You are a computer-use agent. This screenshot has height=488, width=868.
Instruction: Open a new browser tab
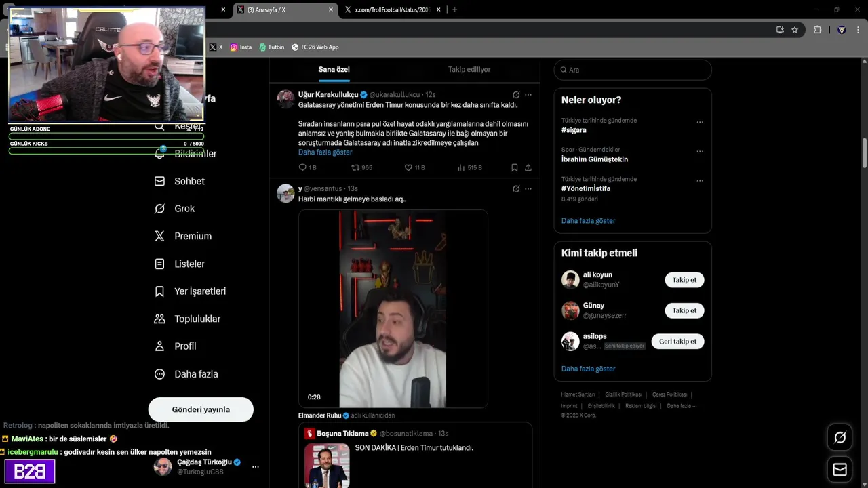coord(454,9)
